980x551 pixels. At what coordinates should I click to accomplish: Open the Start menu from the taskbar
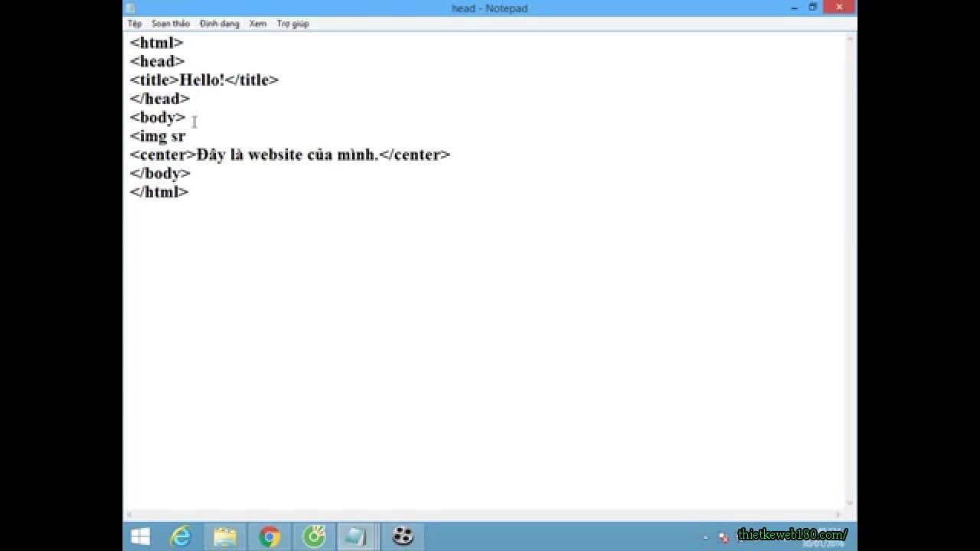(x=139, y=537)
